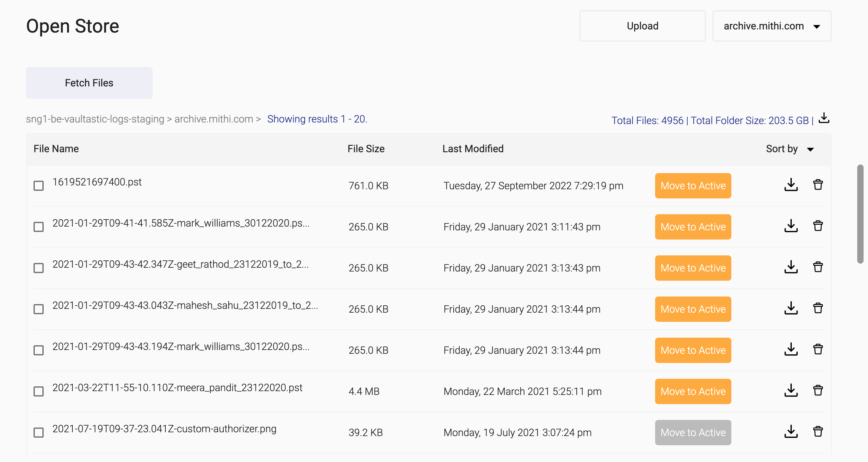
Task: Check the meera_pandit_23122020.pst file checkbox
Action: pos(39,391)
